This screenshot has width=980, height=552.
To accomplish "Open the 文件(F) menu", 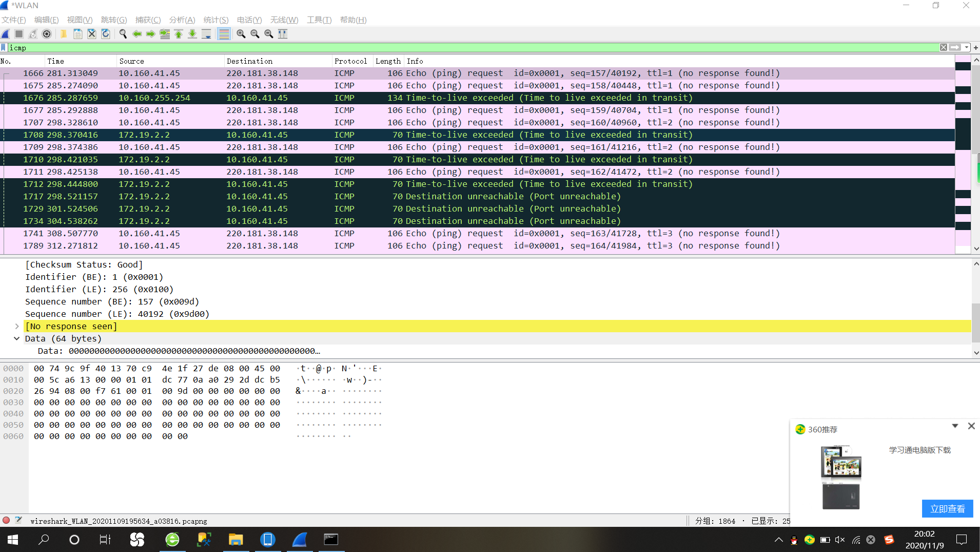I will 14,20.
